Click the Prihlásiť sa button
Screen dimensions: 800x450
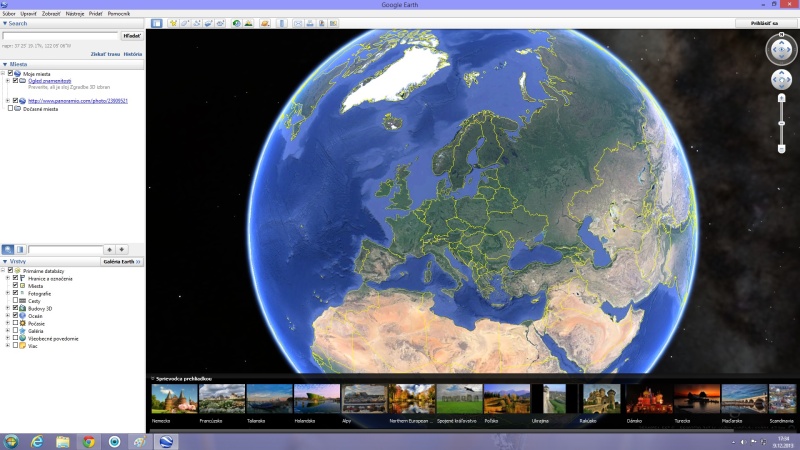[x=764, y=23]
